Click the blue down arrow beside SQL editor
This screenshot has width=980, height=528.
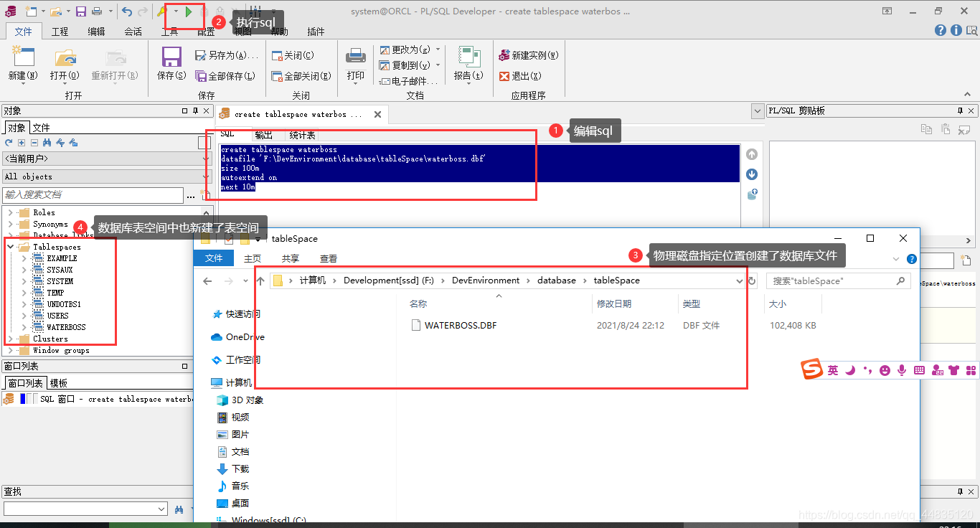click(752, 174)
